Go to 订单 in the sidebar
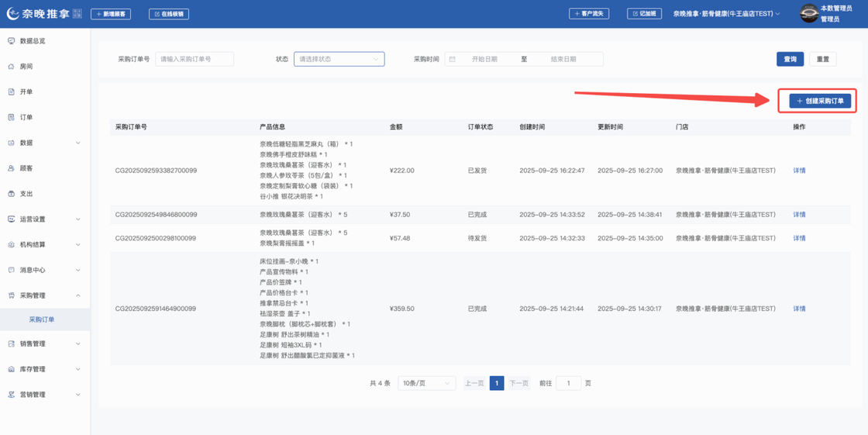The height and width of the screenshot is (435, 868). click(x=45, y=118)
